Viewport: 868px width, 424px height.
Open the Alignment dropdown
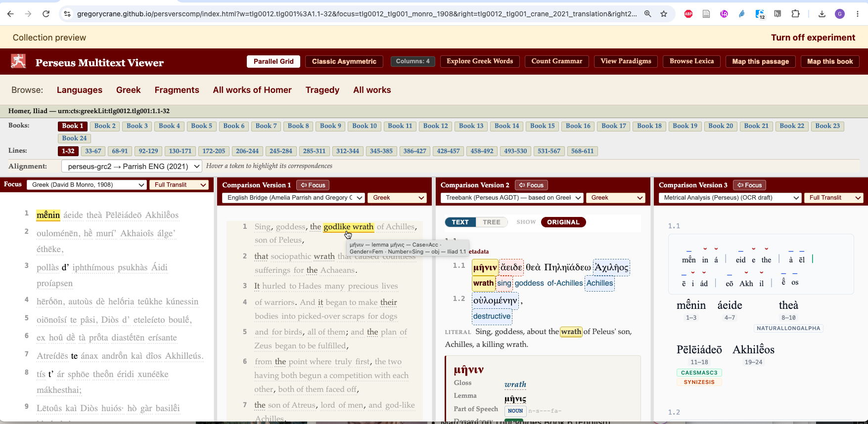pos(132,167)
